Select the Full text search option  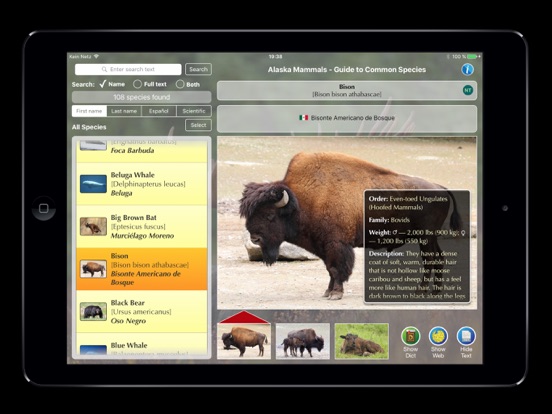[x=150, y=84]
